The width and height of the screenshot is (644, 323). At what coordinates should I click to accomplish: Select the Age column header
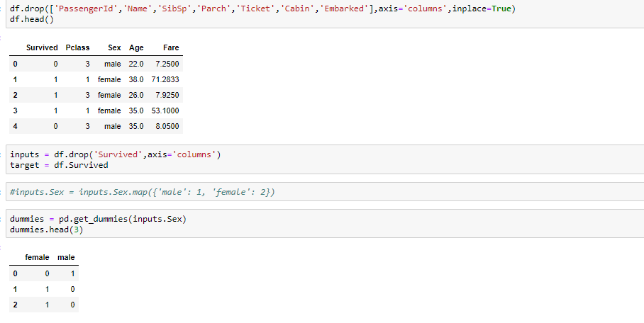(136, 47)
